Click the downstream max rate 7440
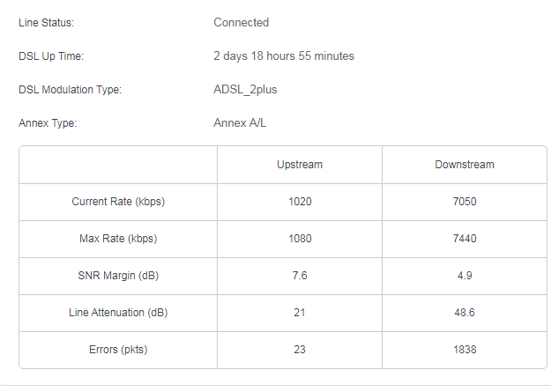551x392 pixels. coord(465,239)
